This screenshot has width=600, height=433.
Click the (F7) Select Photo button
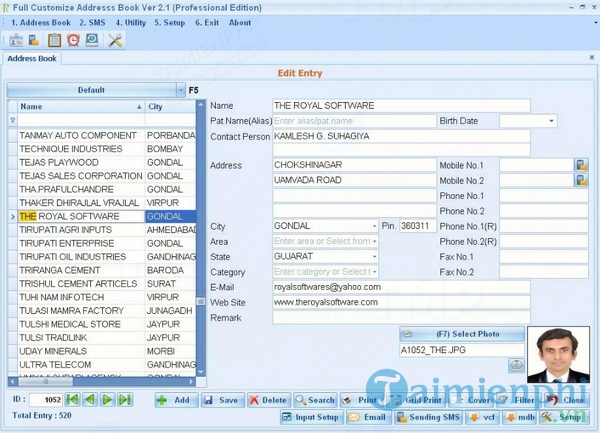point(462,334)
